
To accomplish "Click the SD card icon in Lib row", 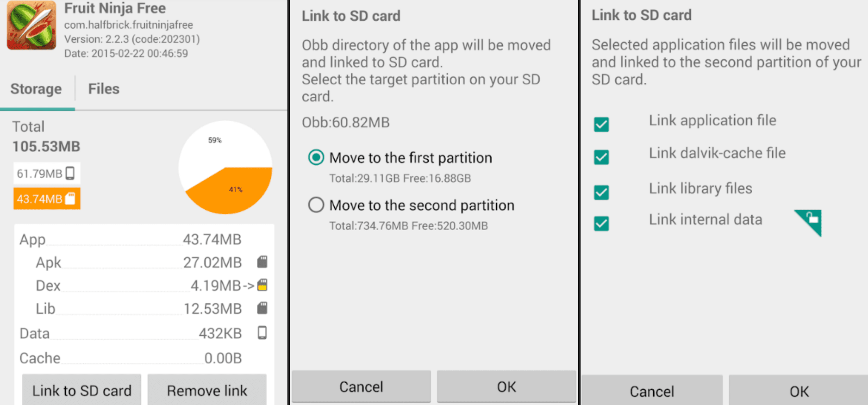I will pos(262,308).
